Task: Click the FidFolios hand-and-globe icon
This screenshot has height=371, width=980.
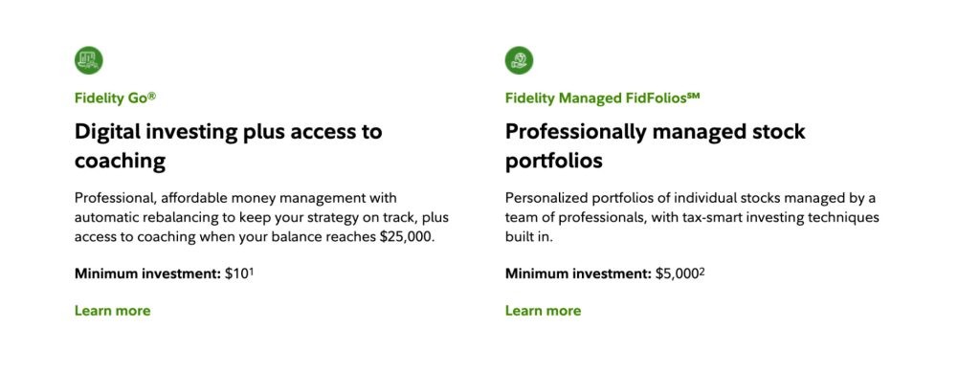Action: (519, 60)
